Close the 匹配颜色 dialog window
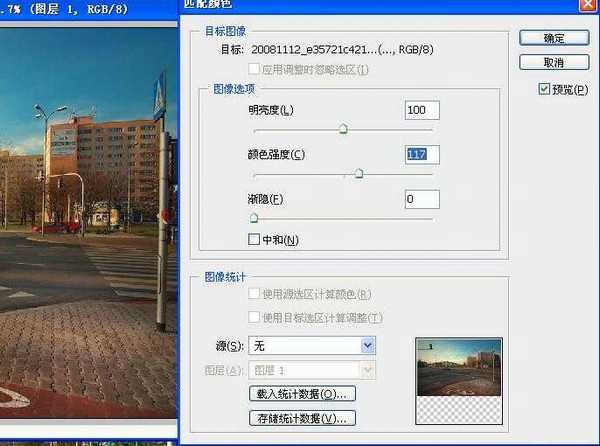600x446 pixels. (x=586, y=6)
